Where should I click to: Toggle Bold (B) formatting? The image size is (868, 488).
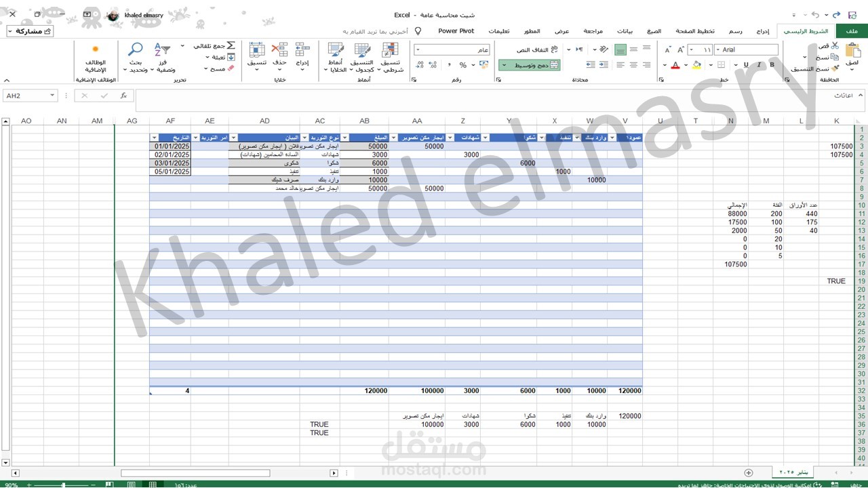pyautogui.click(x=772, y=65)
